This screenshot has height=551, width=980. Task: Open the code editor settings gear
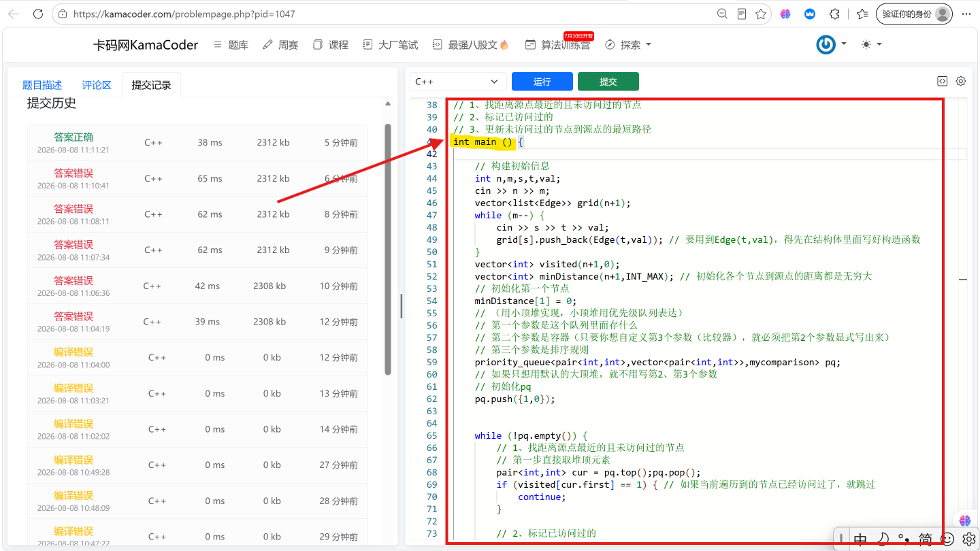pyautogui.click(x=961, y=81)
